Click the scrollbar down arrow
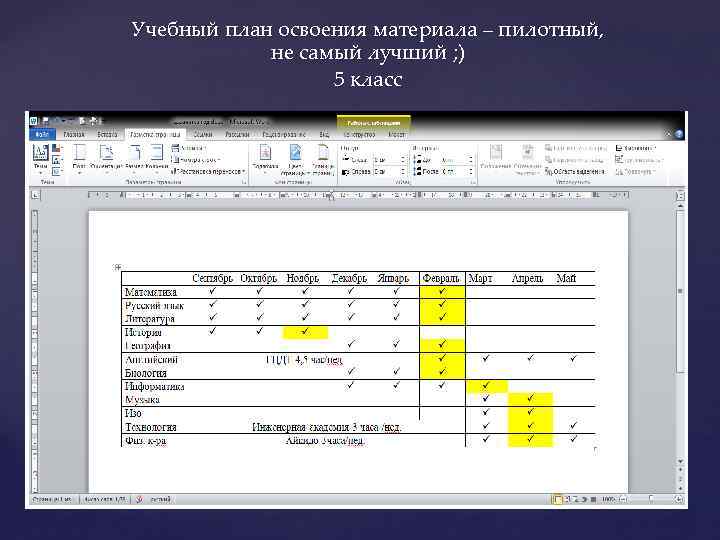This screenshot has width=720, height=540. pyautogui.click(x=681, y=461)
